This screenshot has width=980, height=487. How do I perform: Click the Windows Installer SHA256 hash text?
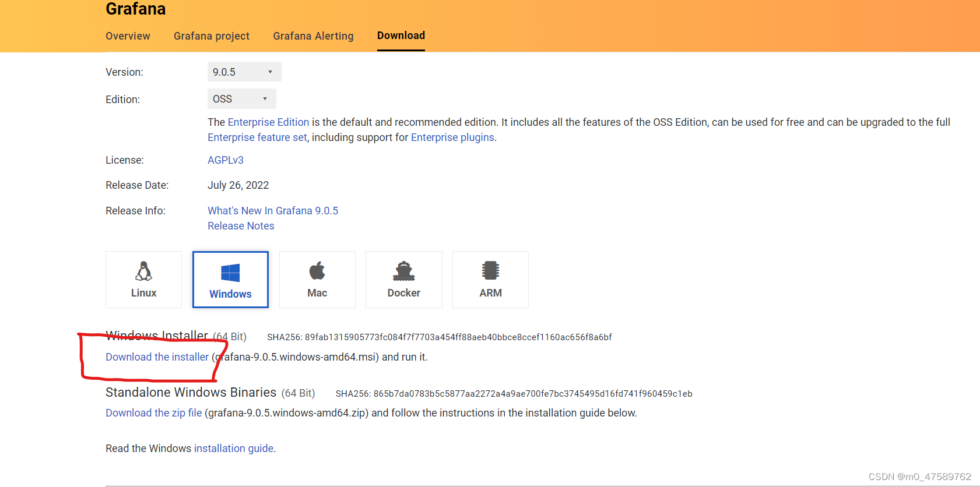[x=440, y=337]
